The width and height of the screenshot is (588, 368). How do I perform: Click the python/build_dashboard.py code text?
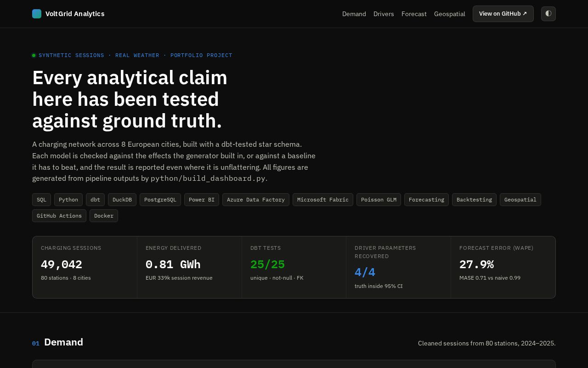(x=208, y=178)
